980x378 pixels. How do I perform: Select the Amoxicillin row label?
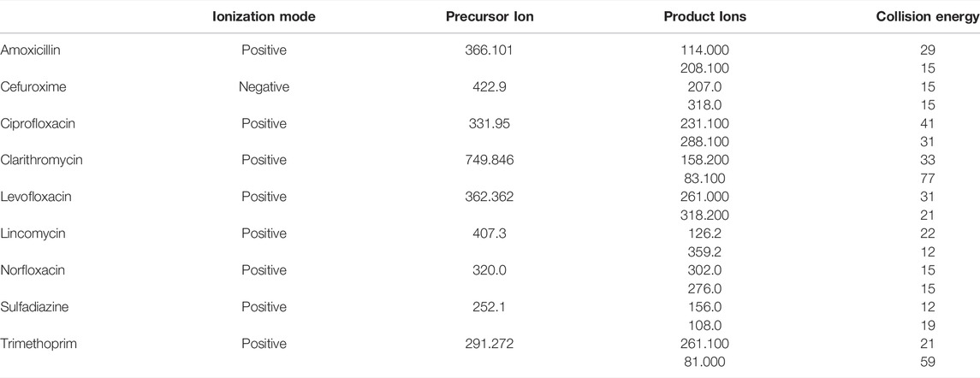coord(30,50)
